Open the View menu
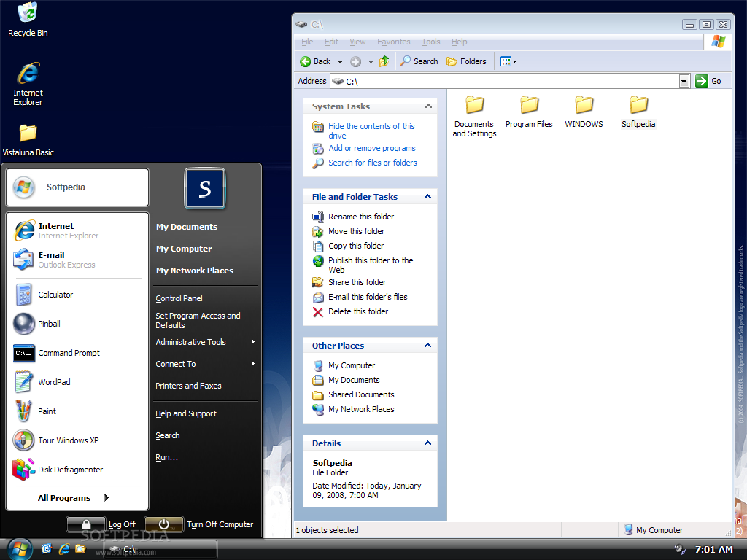The width and height of the screenshot is (747, 560). (x=357, y=42)
